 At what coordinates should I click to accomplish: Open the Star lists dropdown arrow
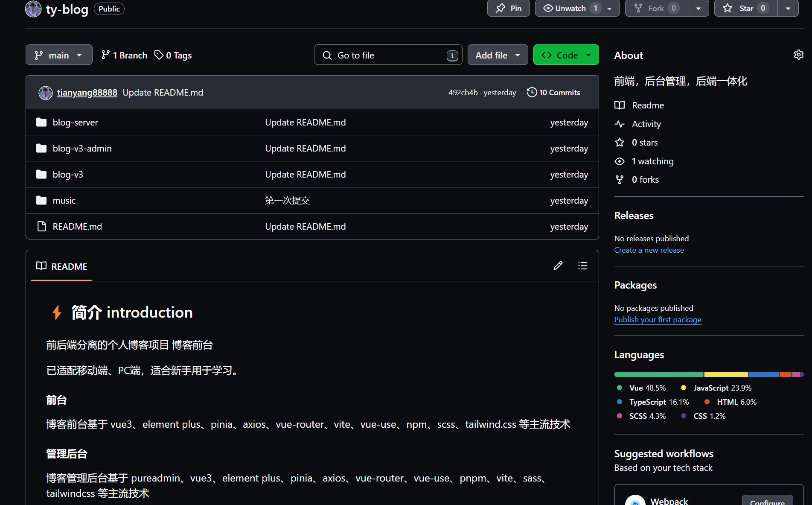788,8
